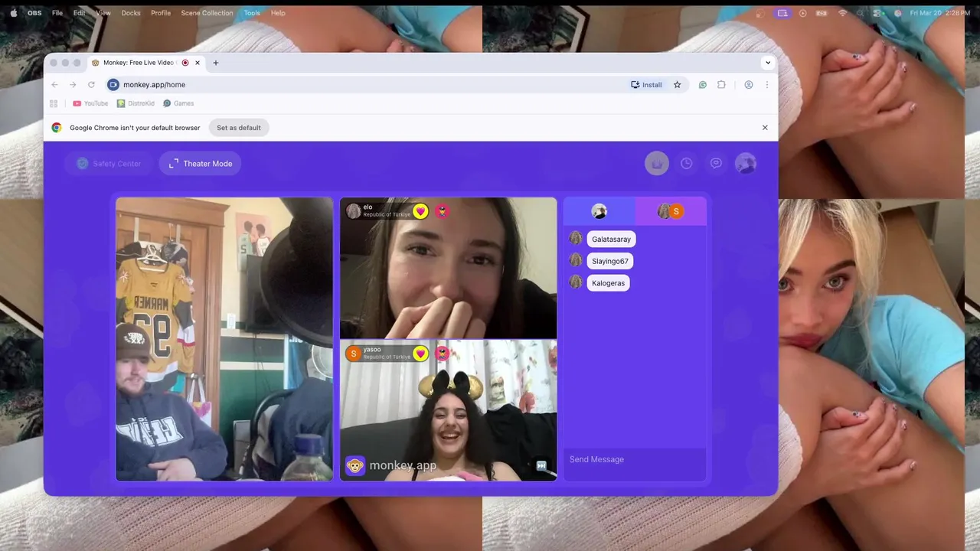
Task: Open the Chrome profile icon
Action: coord(749,85)
